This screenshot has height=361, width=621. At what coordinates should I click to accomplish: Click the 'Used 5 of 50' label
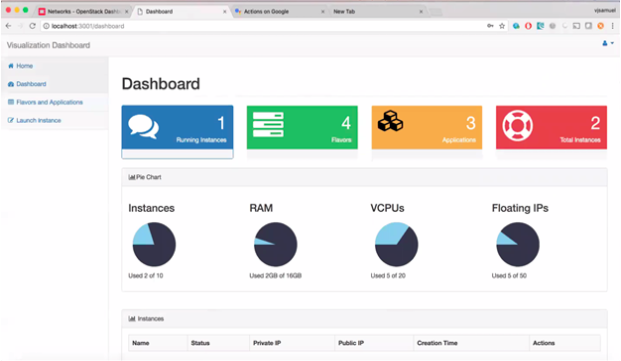pos(509,276)
